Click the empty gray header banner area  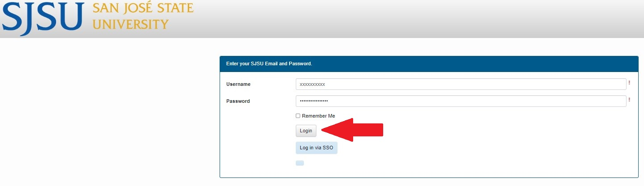(x=403, y=19)
